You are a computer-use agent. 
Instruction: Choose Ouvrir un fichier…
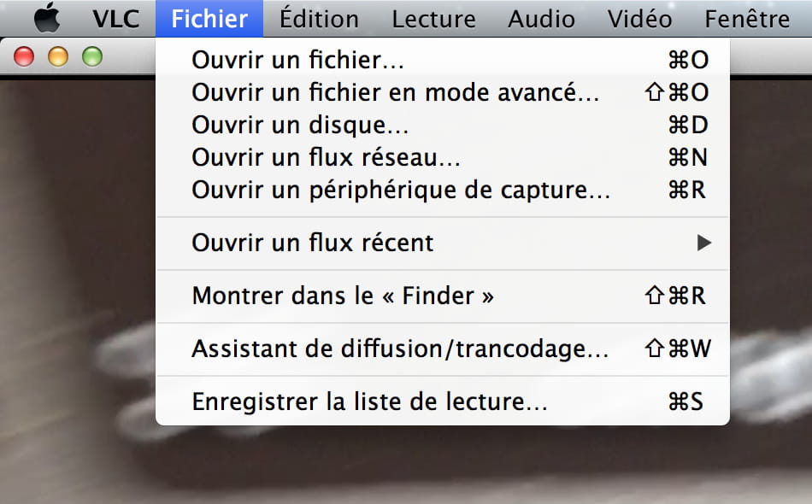tap(443, 60)
